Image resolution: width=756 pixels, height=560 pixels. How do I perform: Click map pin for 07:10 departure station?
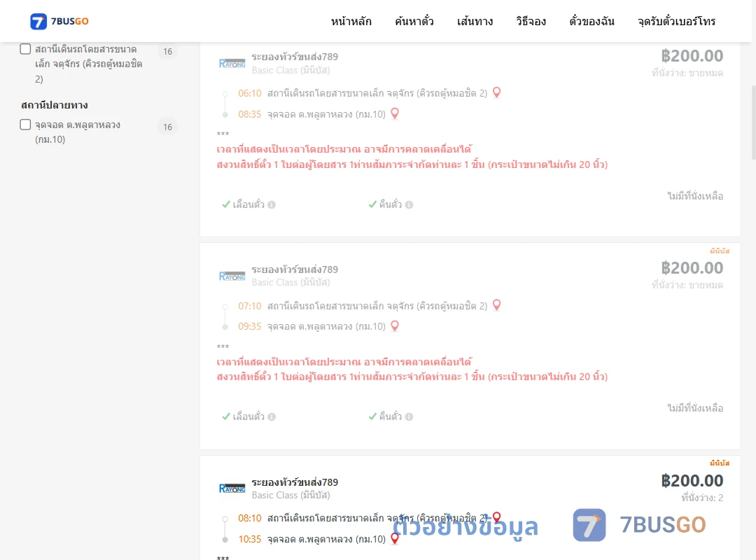pos(496,304)
